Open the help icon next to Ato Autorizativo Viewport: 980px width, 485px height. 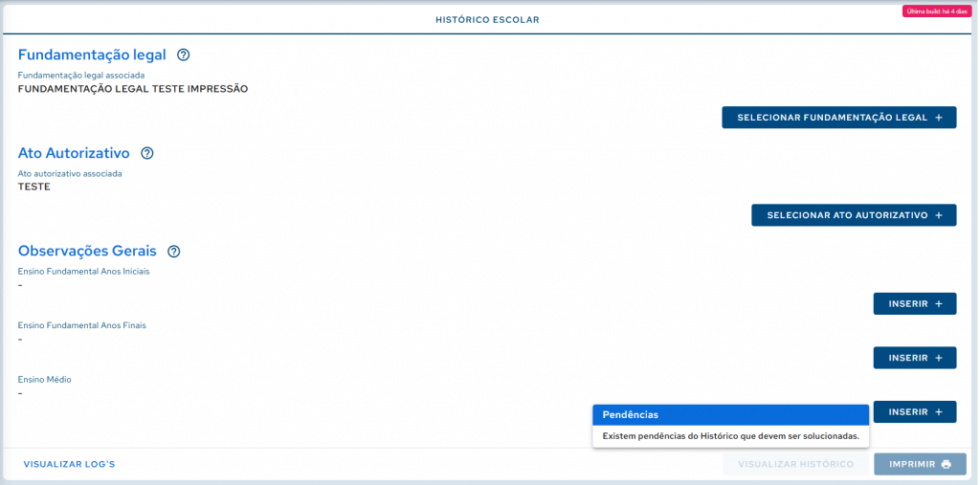(147, 153)
